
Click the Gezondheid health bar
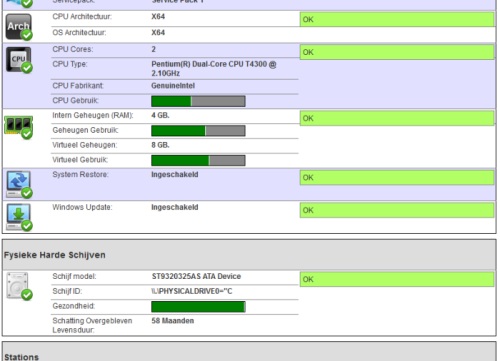point(198,307)
